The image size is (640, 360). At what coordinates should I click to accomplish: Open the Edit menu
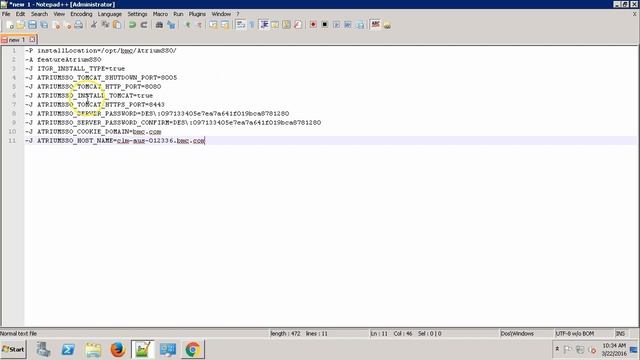click(x=20, y=14)
